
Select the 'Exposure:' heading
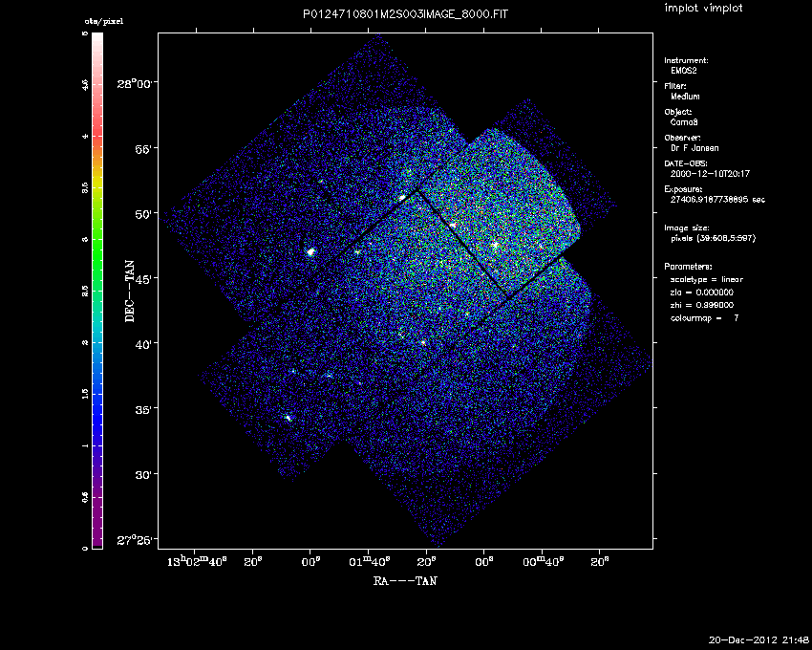(683, 189)
